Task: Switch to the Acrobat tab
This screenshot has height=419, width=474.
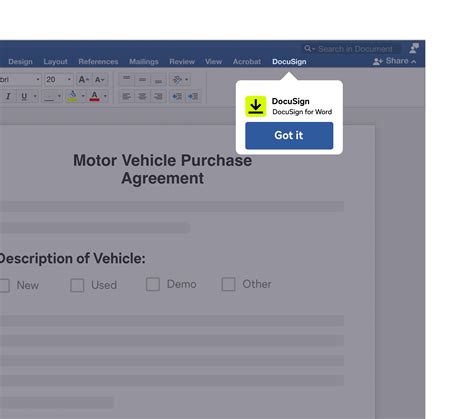Action: (247, 62)
